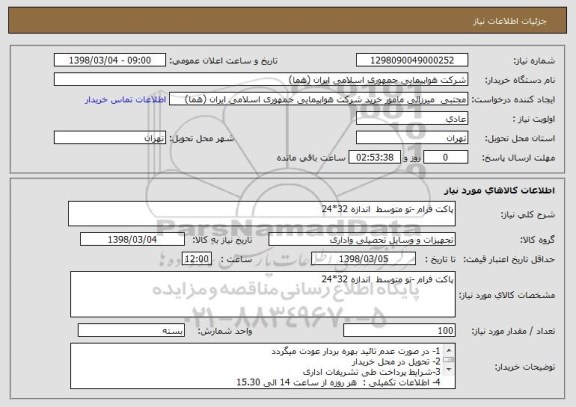The height and width of the screenshot is (407, 576).
Task: Click the note line starting '1- در صورت عدم تائید'
Action: click(356, 352)
